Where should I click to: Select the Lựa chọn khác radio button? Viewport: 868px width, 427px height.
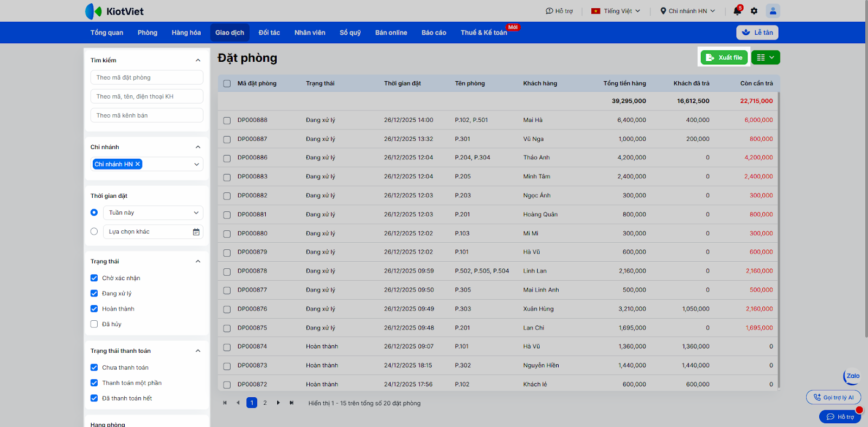(94, 231)
